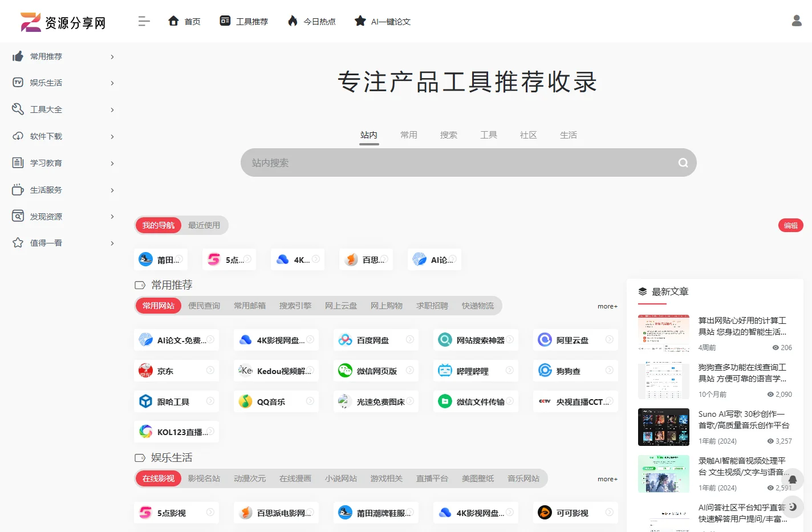Open 工具推荐 in top navigation
812x532 pixels.
(244, 21)
